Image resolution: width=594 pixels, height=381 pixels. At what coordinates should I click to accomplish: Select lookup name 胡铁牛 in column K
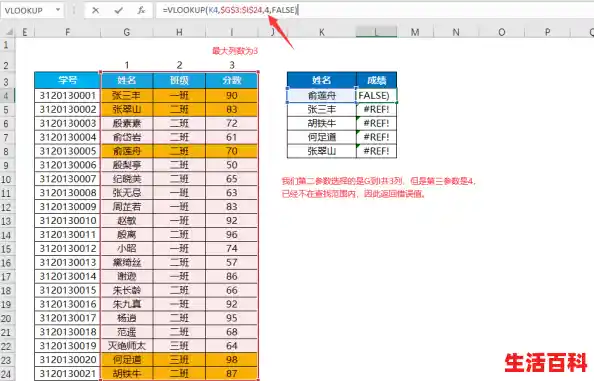(322, 123)
